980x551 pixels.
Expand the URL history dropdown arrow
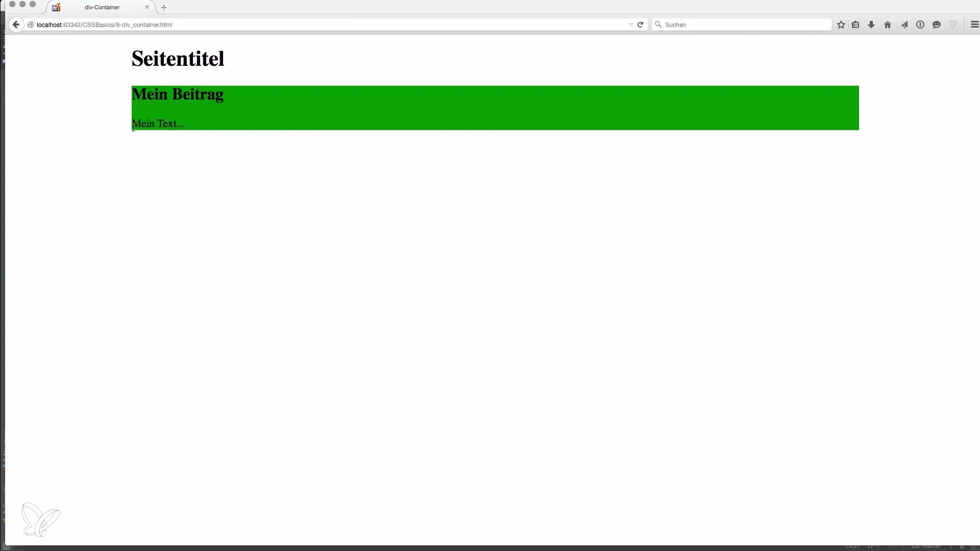(x=631, y=24)
